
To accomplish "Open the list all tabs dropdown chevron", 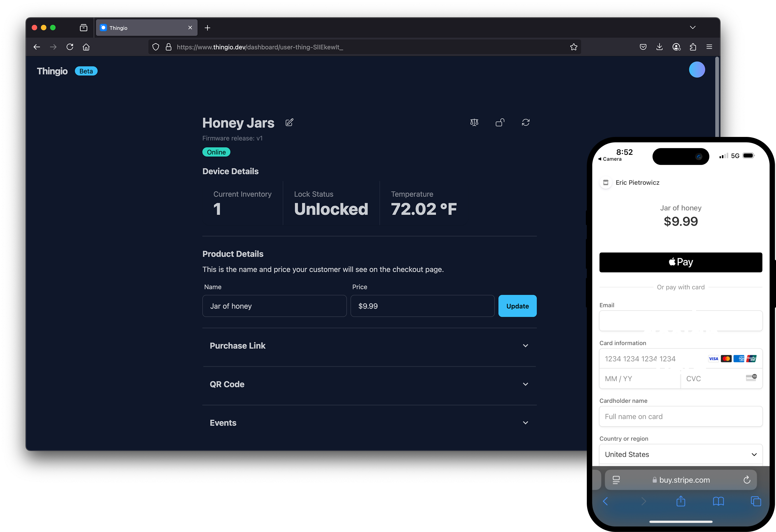I will point(693,27).
